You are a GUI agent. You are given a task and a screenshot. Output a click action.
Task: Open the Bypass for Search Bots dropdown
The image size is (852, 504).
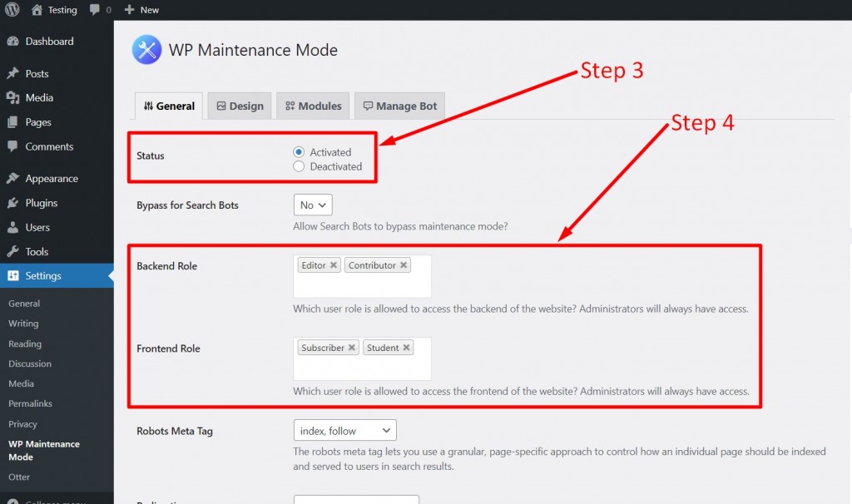[313, 205]
